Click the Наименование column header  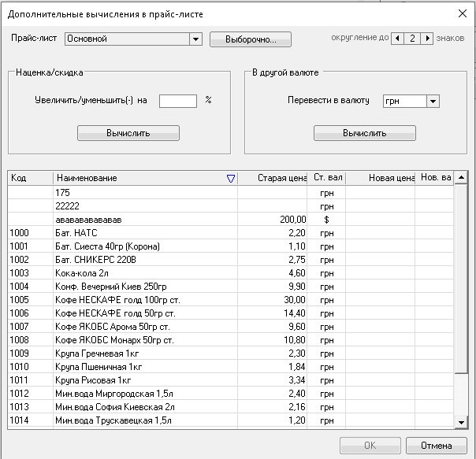click(145, 178)
